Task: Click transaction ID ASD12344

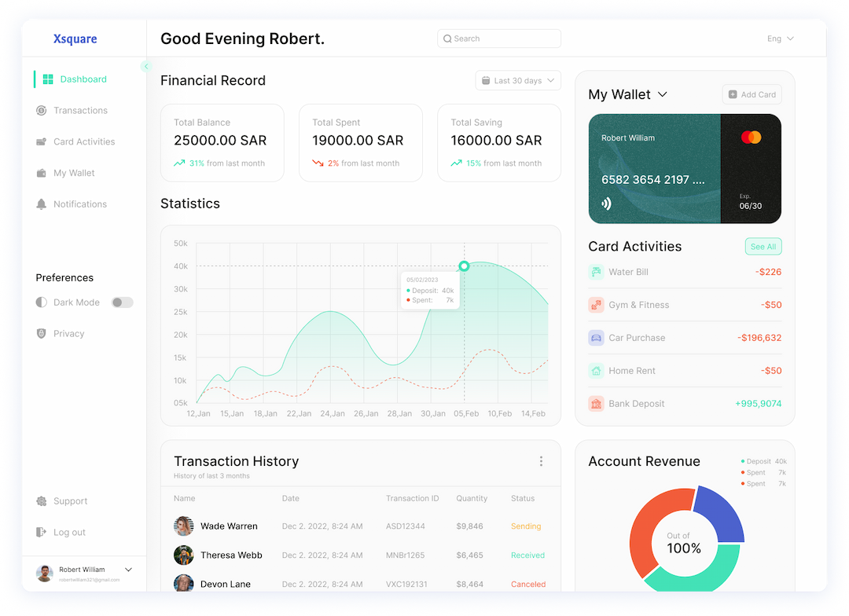Action: point(405,526)
